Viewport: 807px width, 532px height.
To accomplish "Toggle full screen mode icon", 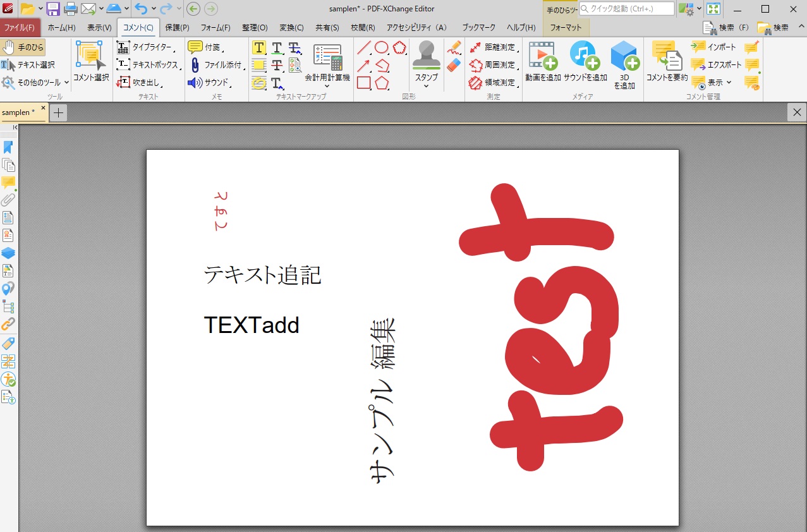I will coord(713,9).
